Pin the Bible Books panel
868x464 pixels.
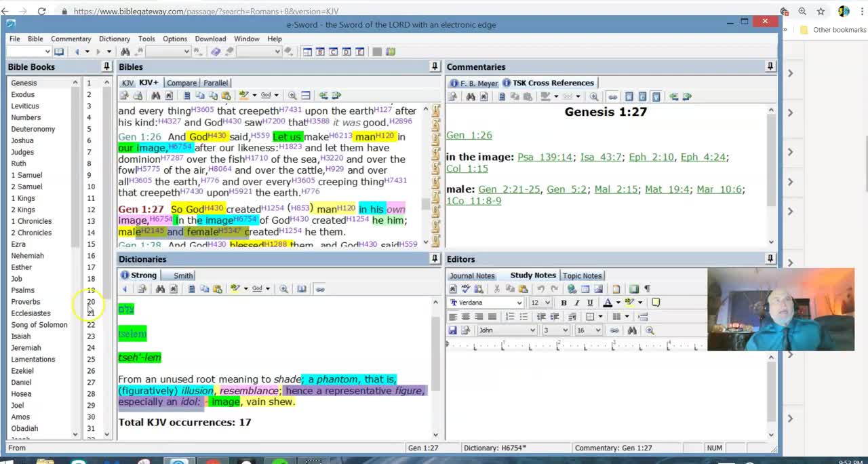click(106, 66)
